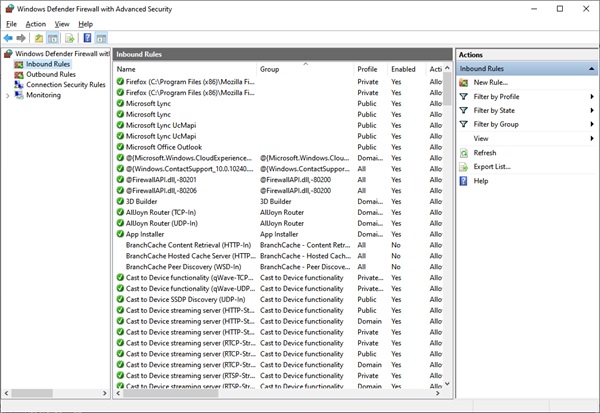Image resolution: width=600 pixels, height=413 pixels.
Task: Select the @{Windows.ContactSupport_10.0.10240 rule
Action: (279, 169)
